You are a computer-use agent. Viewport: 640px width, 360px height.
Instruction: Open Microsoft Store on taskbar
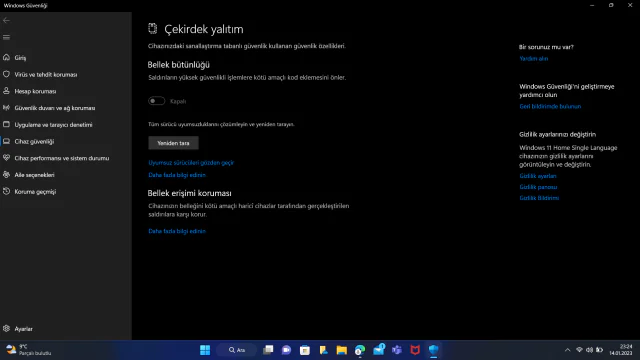tap(304, 350)
